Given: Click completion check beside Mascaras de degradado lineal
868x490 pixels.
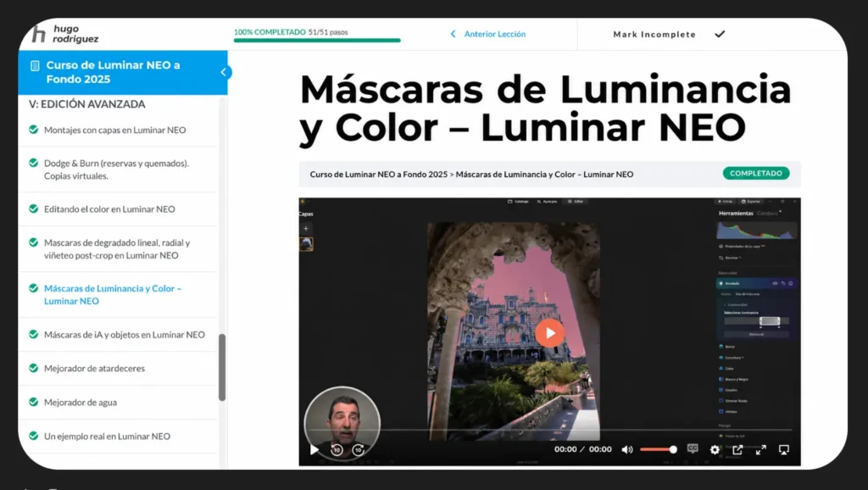Looking at the screenshot, I should point(34,242).
